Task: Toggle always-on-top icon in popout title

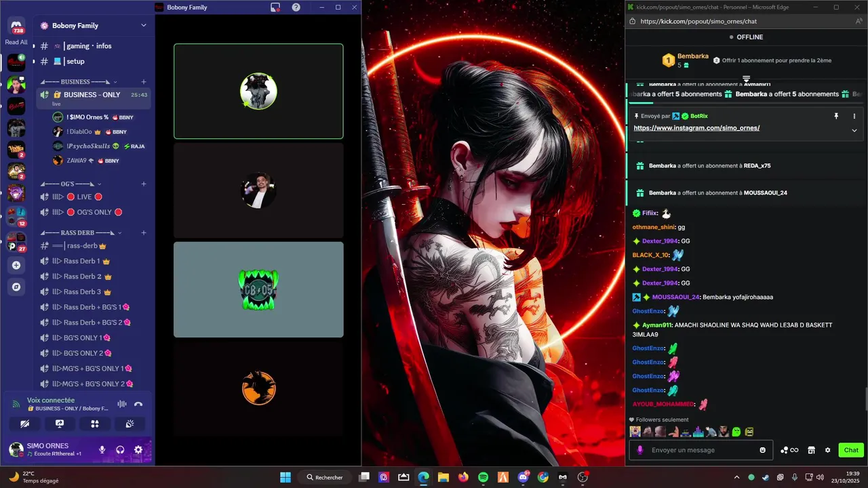Action: point(275,7)
